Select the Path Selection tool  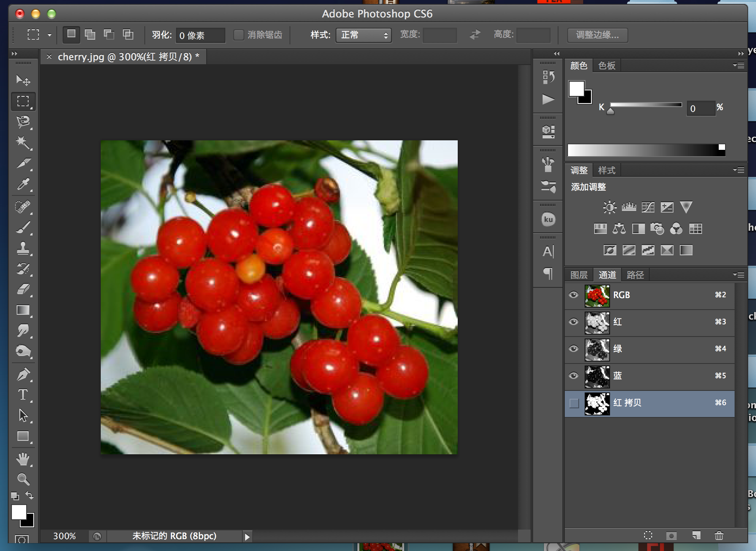(23, 415)
